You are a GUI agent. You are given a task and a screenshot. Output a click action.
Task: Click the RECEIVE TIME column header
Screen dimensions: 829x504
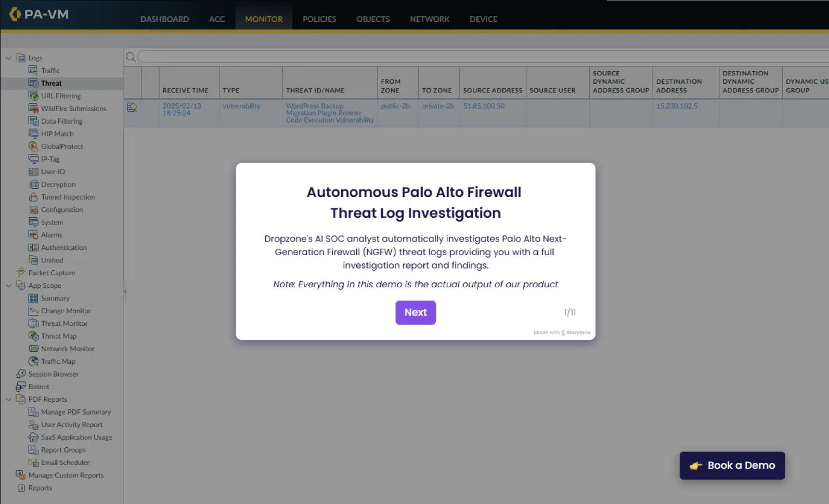tap(185, 90)
